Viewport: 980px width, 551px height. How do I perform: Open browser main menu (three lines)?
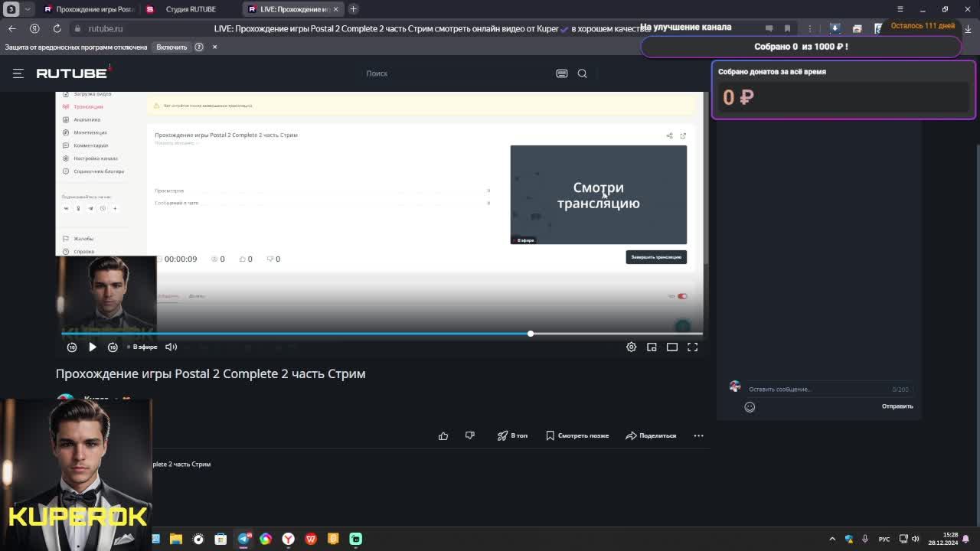pos(900,9)
